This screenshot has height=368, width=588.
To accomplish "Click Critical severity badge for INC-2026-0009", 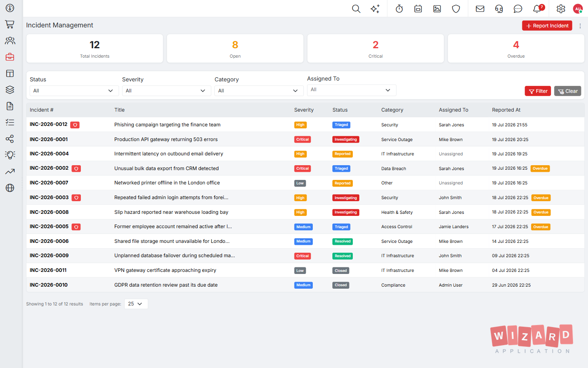I will [303, 256].
